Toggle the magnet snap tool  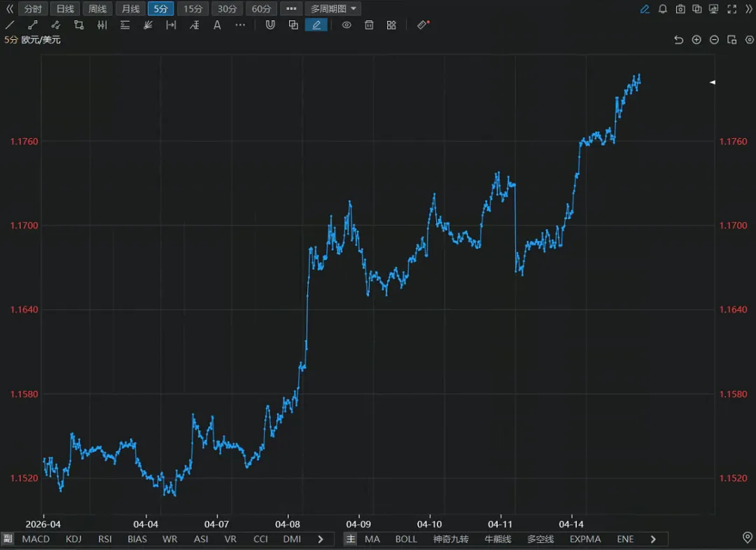270,25
